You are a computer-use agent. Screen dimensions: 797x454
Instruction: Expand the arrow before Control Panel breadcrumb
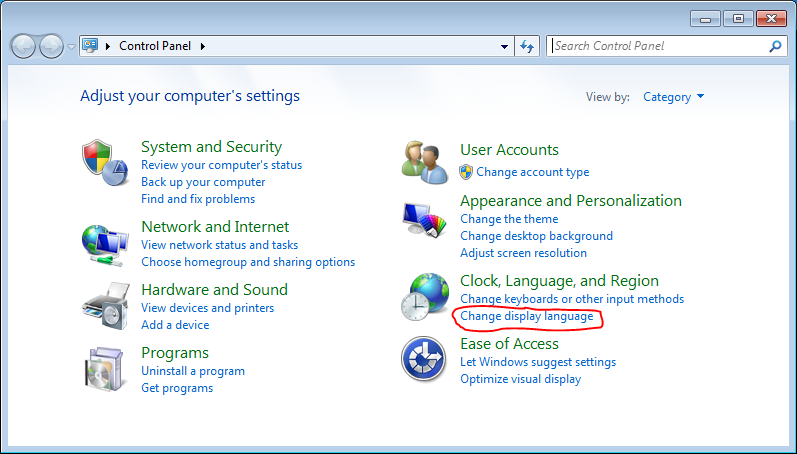[x=108, y=46]
